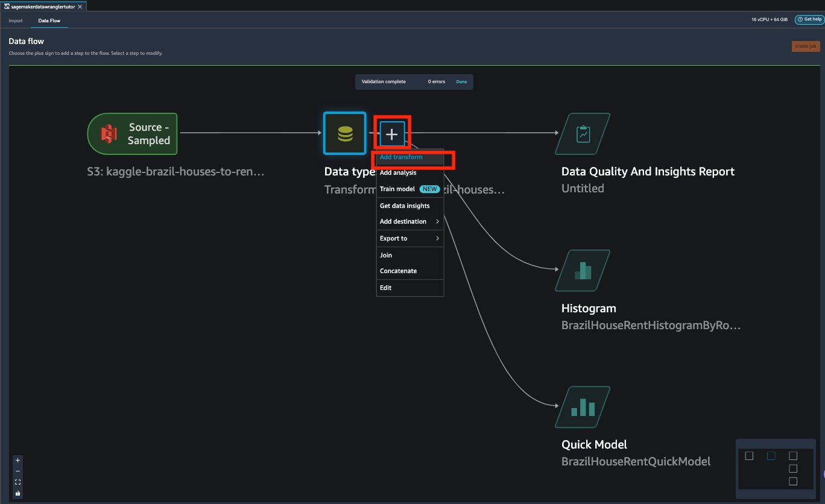Screen dimensions: 825x504
Task: Click the Histogram node label
Action: 589,308
